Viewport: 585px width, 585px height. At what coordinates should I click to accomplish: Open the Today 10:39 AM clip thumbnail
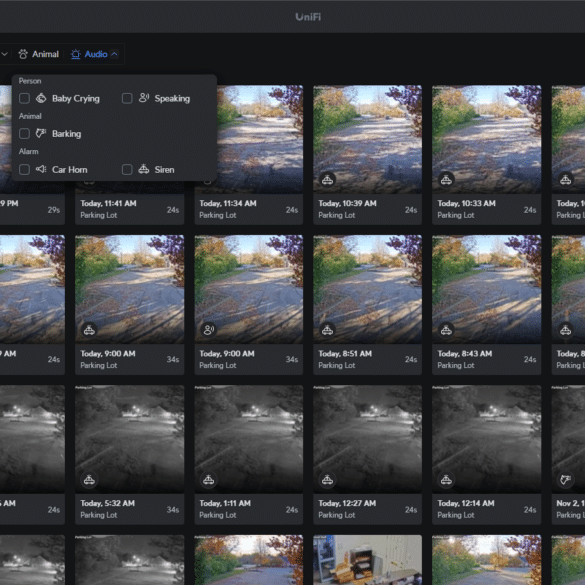[367, 139]
